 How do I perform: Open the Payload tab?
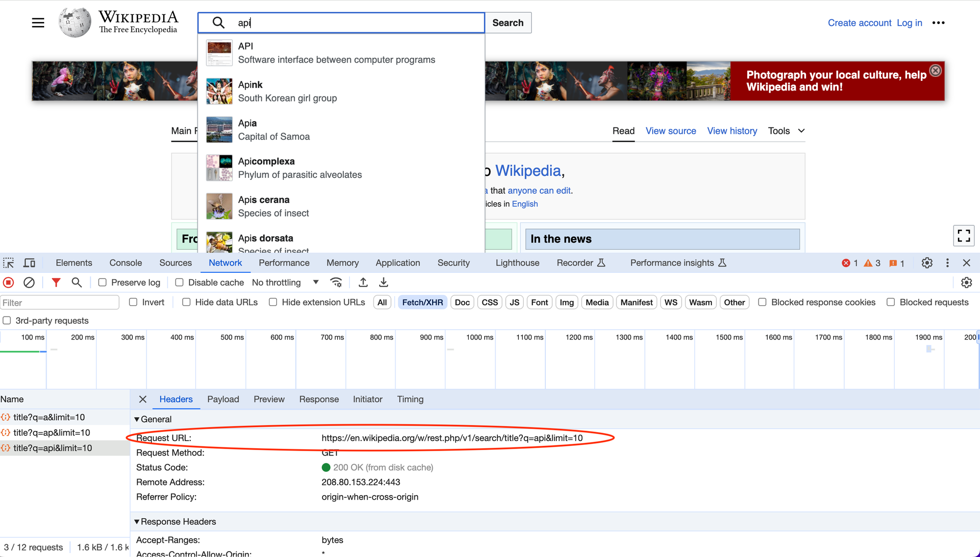tap(223, 399)
